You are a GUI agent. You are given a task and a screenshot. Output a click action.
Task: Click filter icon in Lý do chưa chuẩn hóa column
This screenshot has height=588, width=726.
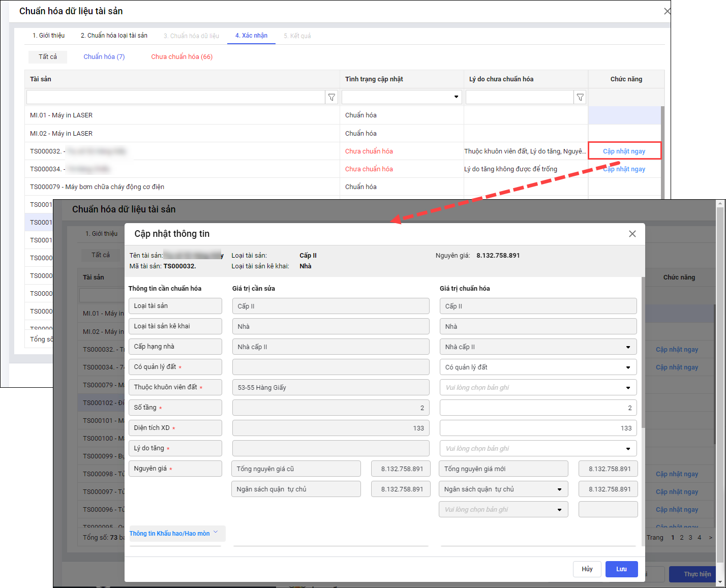click(580, 97)
